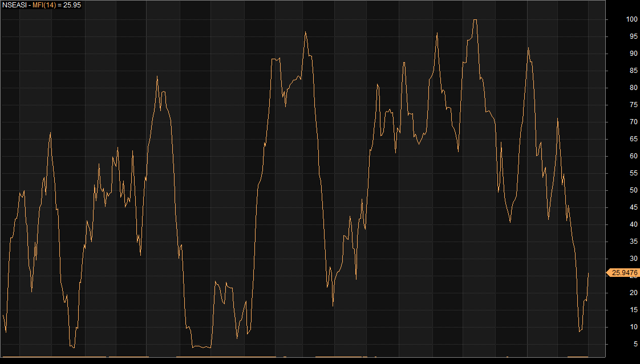Select the orange 25.9476 current value tag
This screenshot has width=640, height=364.
[x=623, y=273]
